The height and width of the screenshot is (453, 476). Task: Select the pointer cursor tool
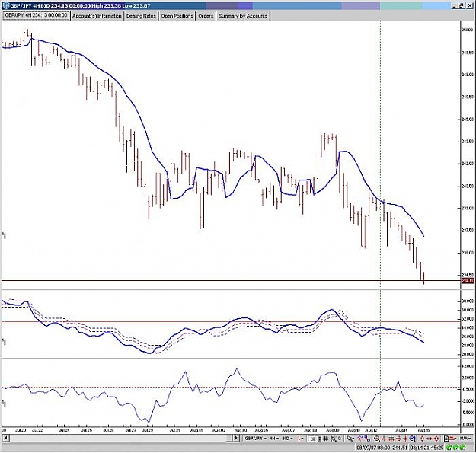pyautogui.click(x=349, y=439)
